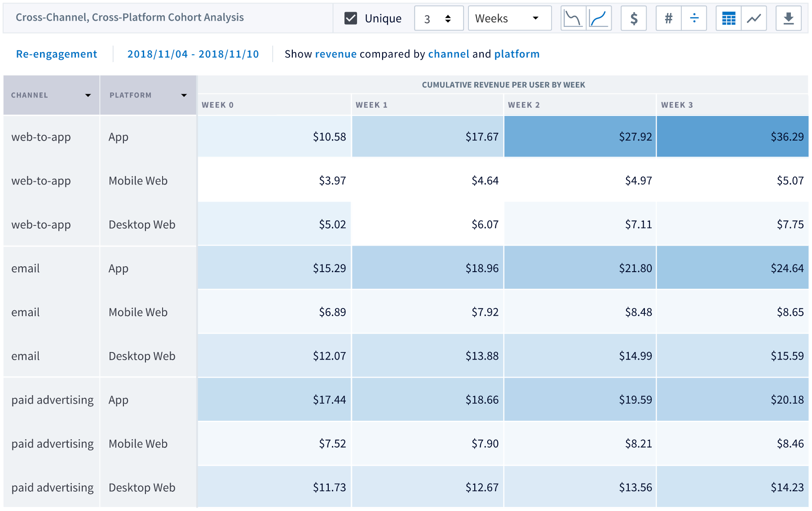Click the revenue link
This screenshot has height=511, width=812.
pyautogui.click(x=336, y=54)
